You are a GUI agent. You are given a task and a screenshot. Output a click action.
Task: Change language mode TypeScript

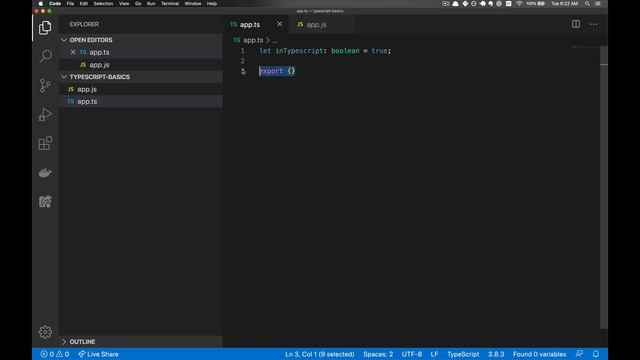463,354
